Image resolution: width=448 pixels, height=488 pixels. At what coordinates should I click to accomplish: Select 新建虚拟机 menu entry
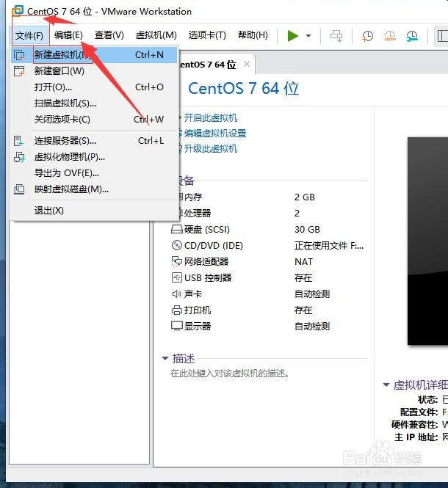click(x=94, y=55)
